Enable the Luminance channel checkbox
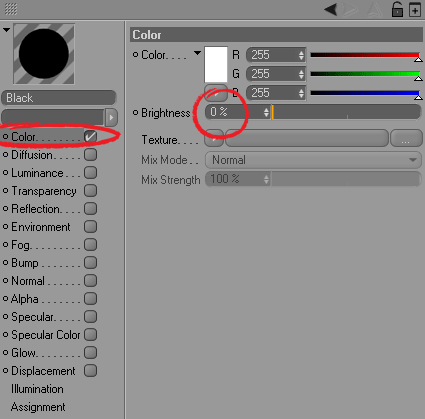 click(90, 173)
